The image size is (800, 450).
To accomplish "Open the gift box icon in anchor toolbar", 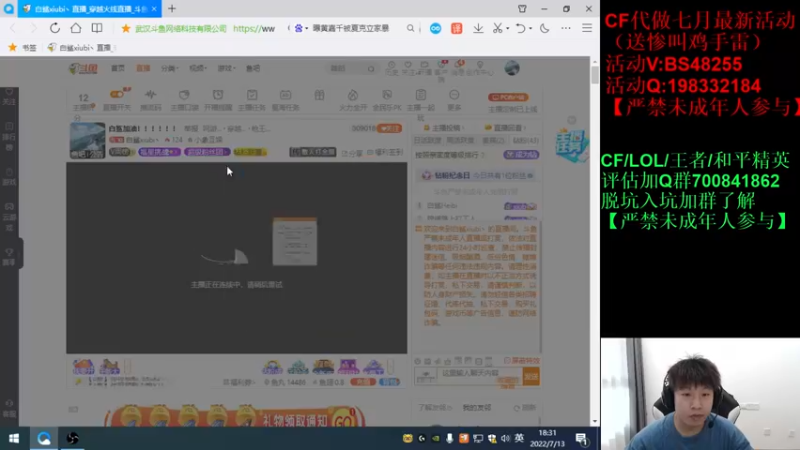I will 319,96.
